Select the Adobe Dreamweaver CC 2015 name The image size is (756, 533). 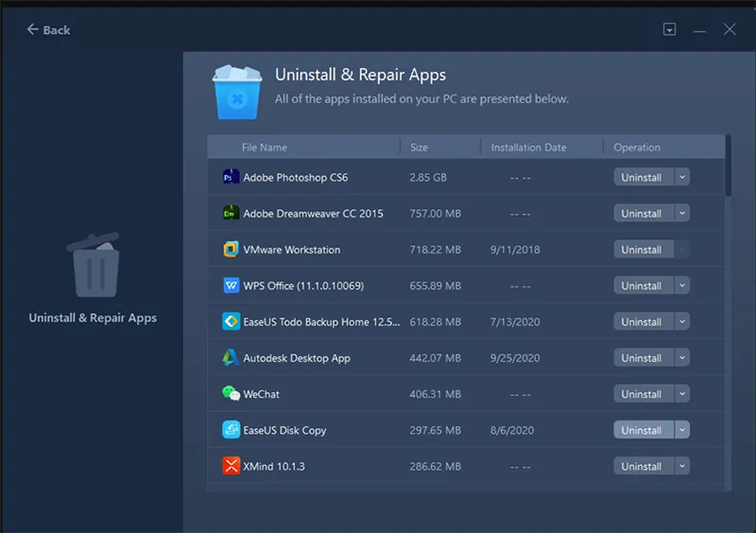tap(313, 214)
